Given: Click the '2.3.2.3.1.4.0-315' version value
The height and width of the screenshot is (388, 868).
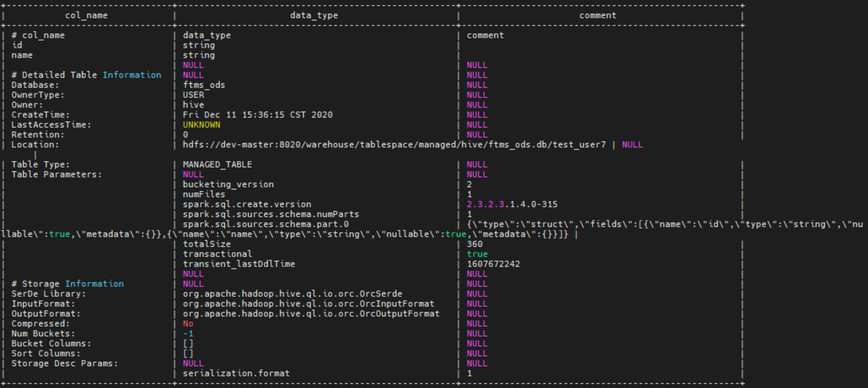Looking at the screenshot, I should pyautogui.click(x=512, y=204).
